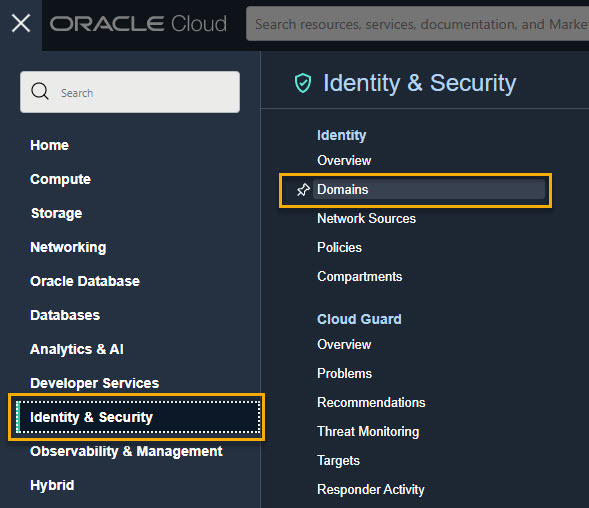
Task: Open the Developer Services category
Action: (x=95, y=383)
